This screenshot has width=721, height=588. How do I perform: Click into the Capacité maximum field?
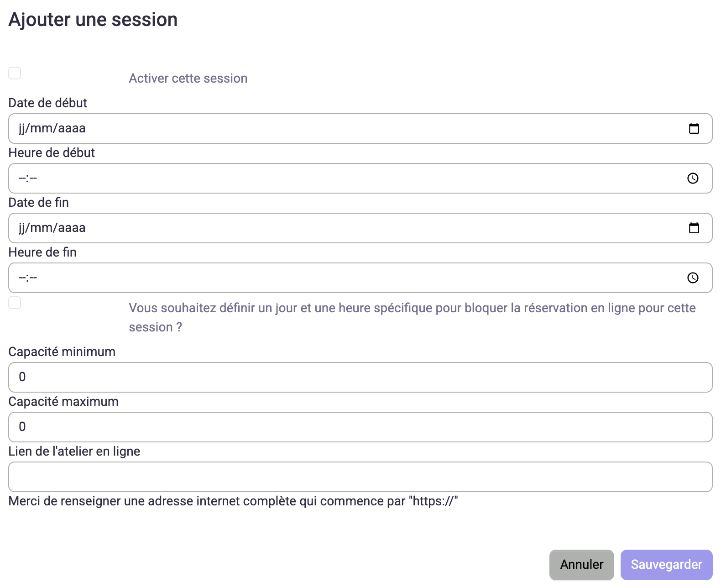point(360,427)
